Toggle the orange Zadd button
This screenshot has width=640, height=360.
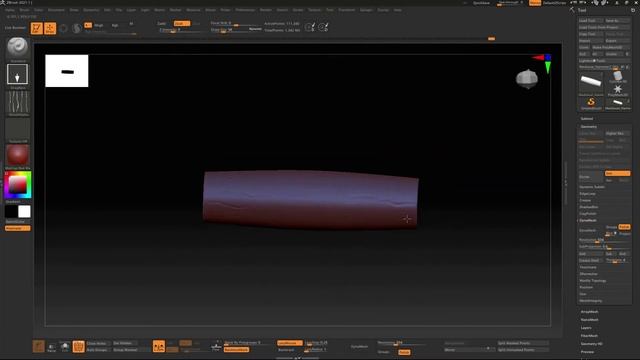(x=182, y=23)
